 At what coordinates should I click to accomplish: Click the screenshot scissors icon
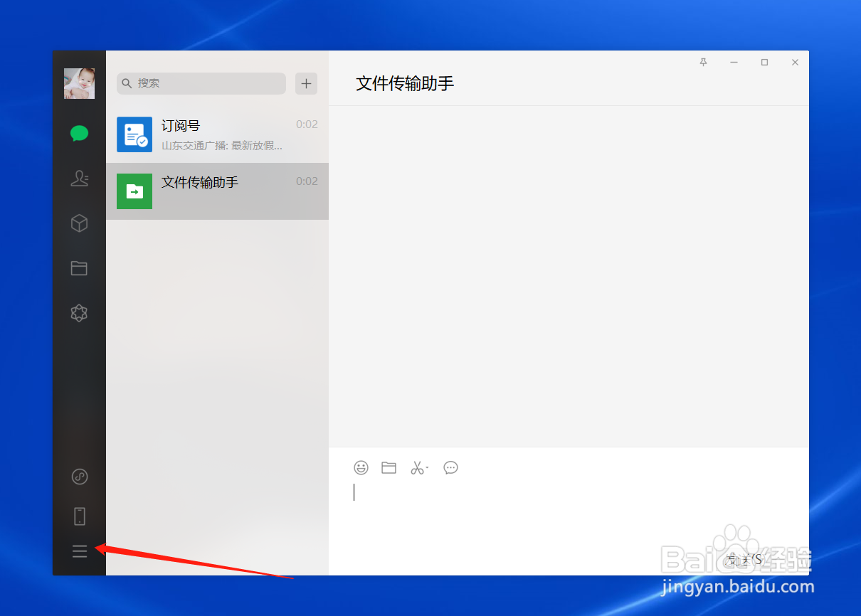click(x=418, y=467)
